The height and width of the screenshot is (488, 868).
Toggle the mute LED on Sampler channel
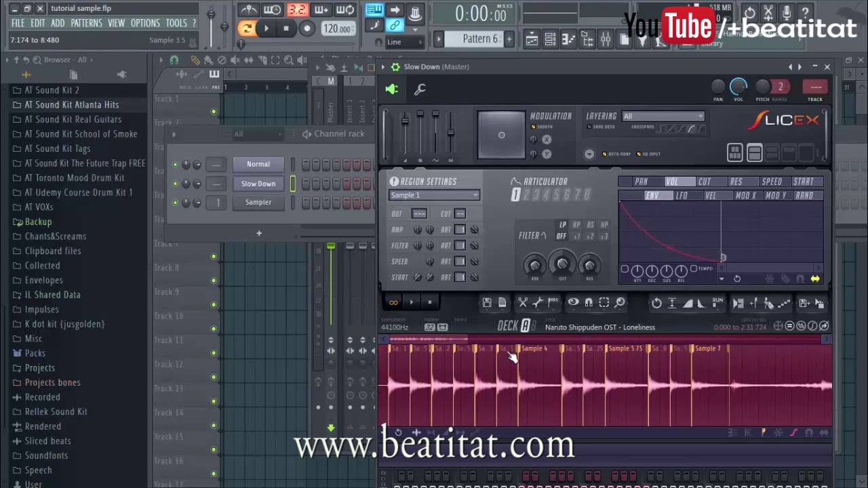175,203
